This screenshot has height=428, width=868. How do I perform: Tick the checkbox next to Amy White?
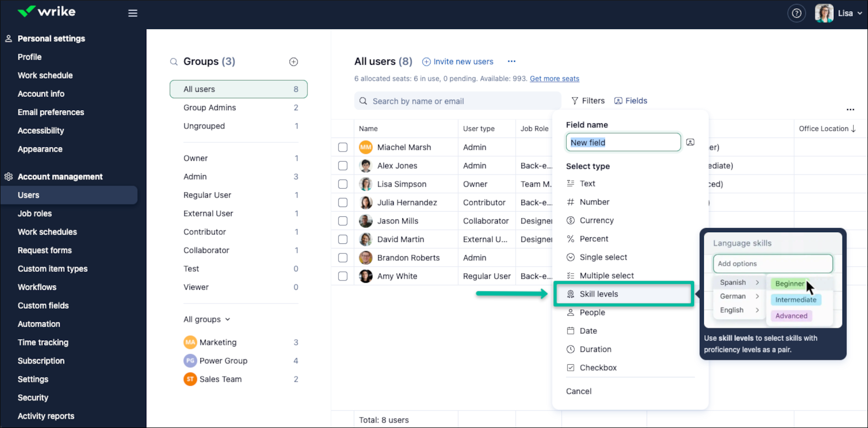point(343,276)
